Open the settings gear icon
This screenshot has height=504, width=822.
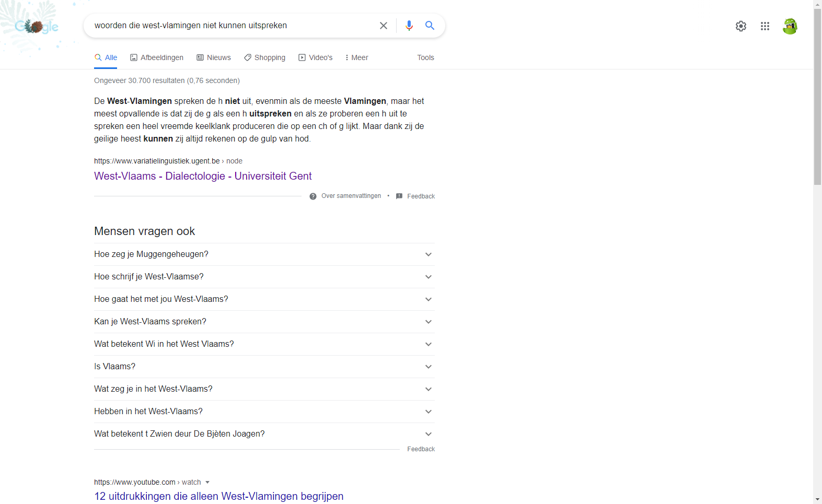741,26
